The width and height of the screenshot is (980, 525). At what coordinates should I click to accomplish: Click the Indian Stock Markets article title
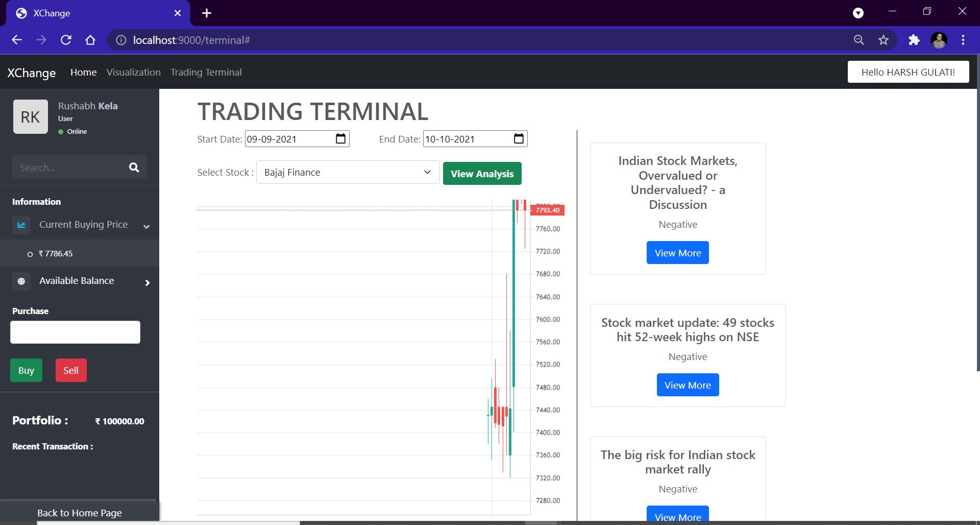click(678, 182)
